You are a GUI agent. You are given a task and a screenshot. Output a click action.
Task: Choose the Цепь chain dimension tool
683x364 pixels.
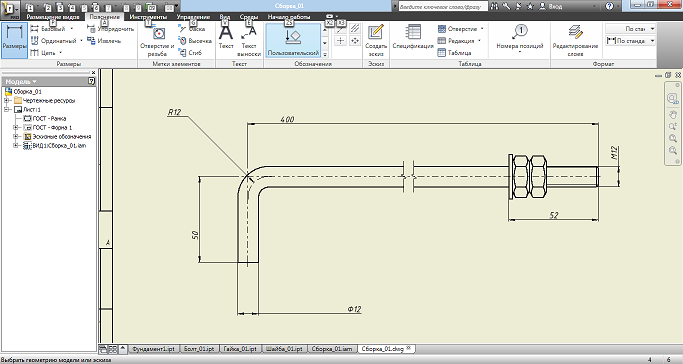point(43,53)
